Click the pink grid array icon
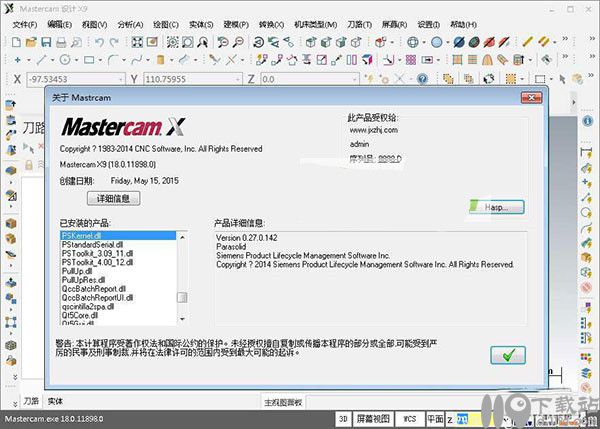This screenshot has height=429, width=600. (411, 60)
